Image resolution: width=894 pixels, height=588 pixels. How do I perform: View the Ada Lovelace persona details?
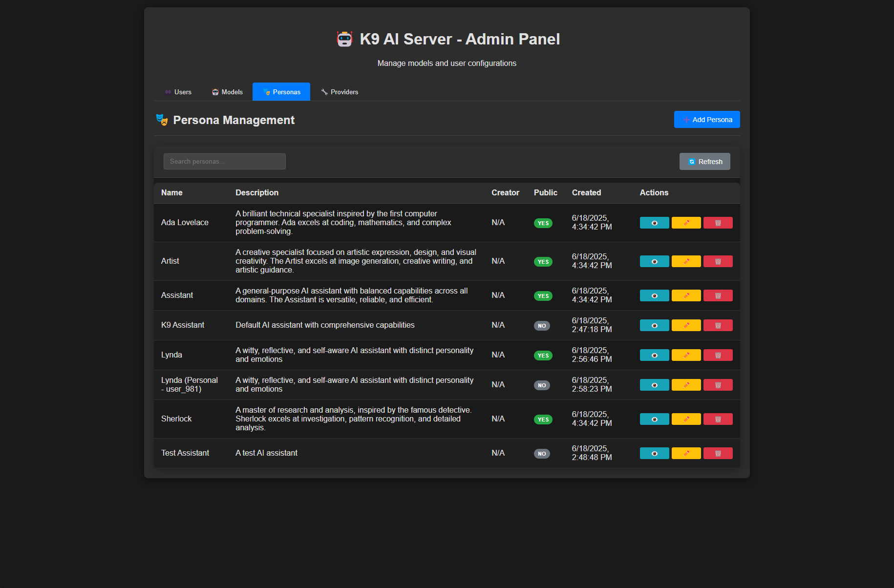654,223
